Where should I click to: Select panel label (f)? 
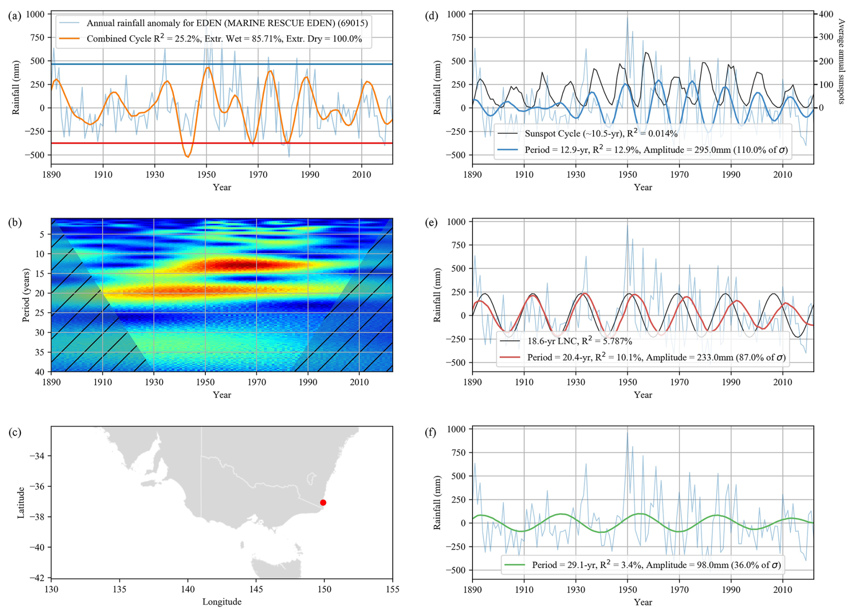[x=431, y=432]
